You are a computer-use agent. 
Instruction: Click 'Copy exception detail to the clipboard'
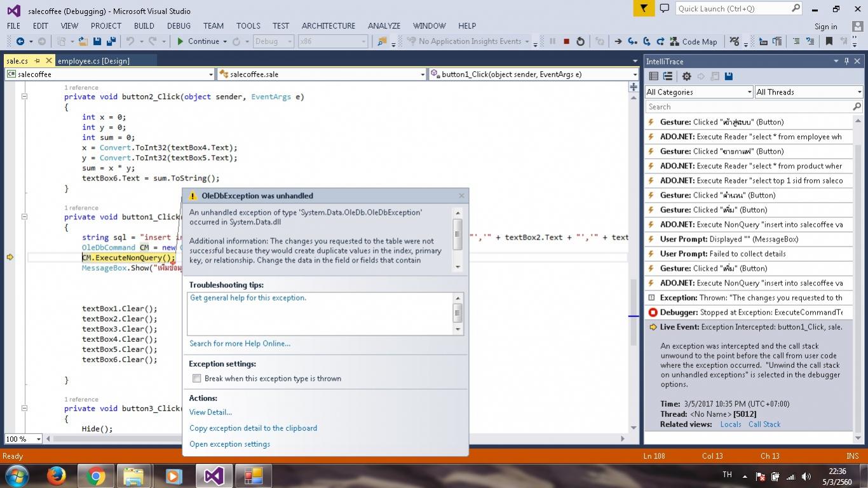(x=253, y=428)
